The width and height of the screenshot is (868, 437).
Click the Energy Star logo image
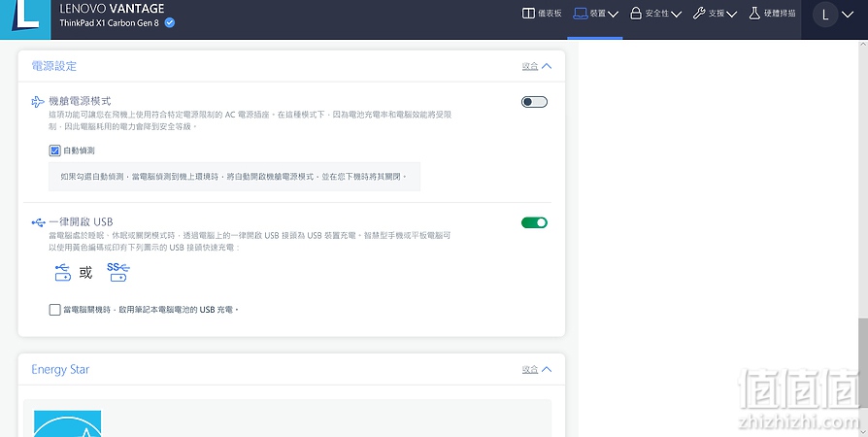[x=68, y=423]
